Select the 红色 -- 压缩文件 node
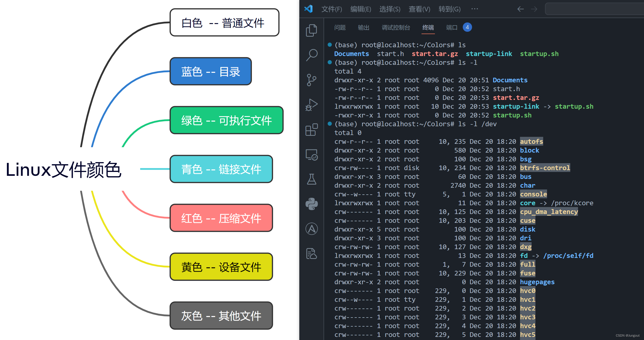The image size is (644, 340). tap(221, 218)
